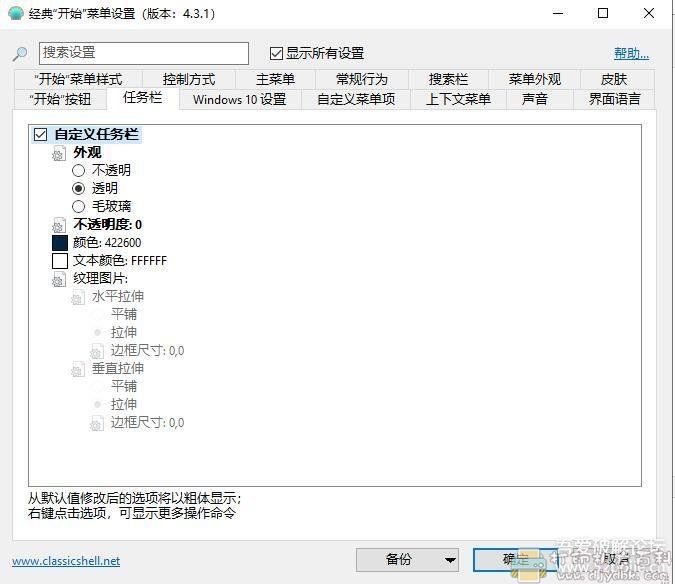Select the 颜色: 422600 value text
This screenshot has height=584, width=675.
click(107, 243)
